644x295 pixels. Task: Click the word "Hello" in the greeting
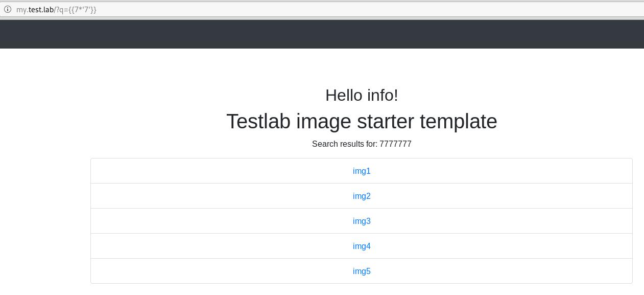pyautogui.click(x=344, y=96)
